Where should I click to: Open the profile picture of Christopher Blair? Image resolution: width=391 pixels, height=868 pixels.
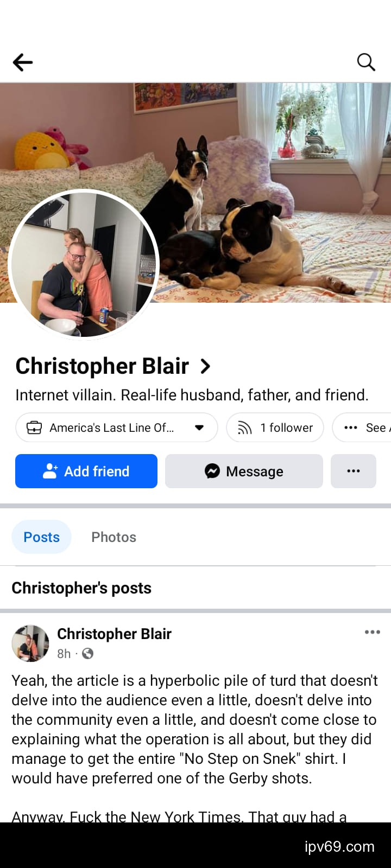84,264
